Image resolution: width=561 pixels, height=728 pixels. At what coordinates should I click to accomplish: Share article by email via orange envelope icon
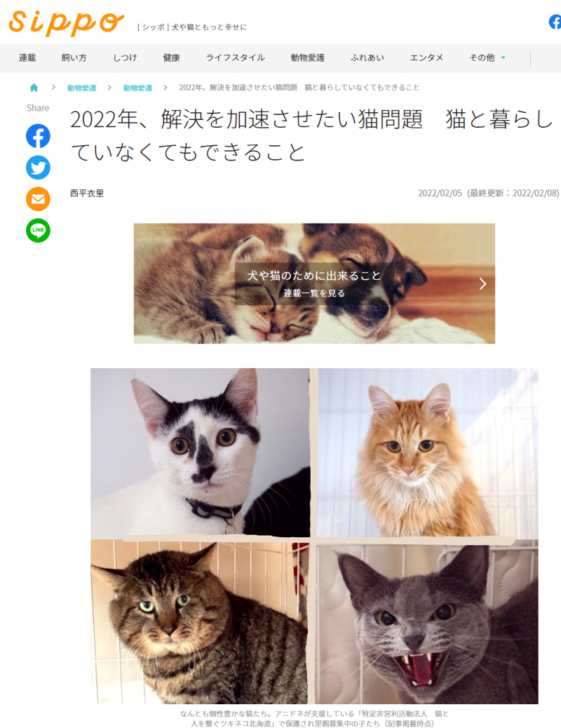(38, 199)
